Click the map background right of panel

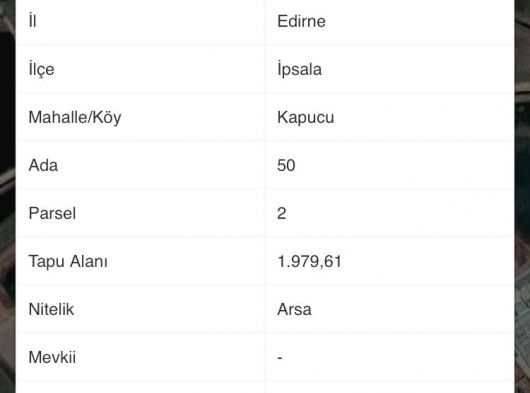click(x=522, y=196)
